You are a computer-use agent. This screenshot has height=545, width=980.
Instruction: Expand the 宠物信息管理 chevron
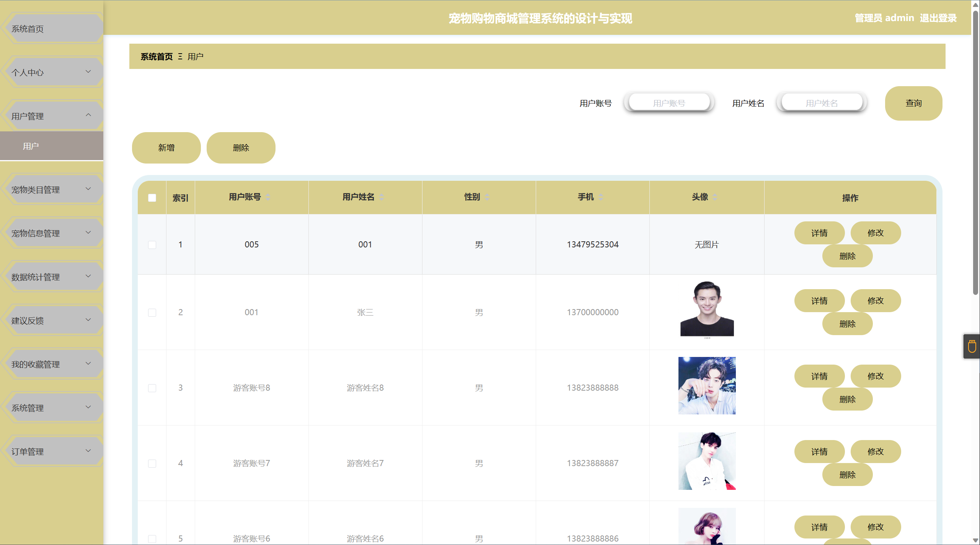tap(88, 232)
